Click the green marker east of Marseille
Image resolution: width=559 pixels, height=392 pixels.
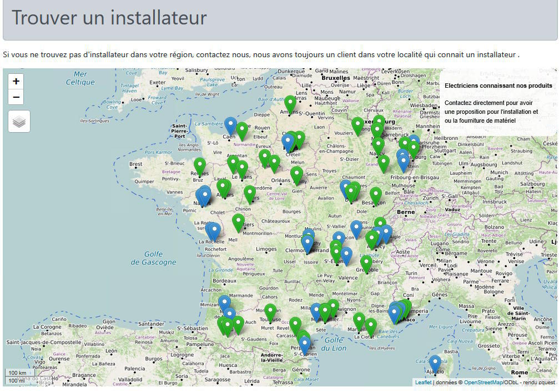click(371, 328)
